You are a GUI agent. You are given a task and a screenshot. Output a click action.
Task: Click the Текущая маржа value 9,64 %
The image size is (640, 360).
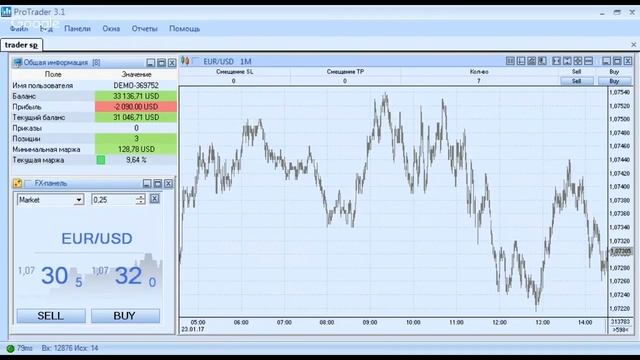[x=136, y=160]
